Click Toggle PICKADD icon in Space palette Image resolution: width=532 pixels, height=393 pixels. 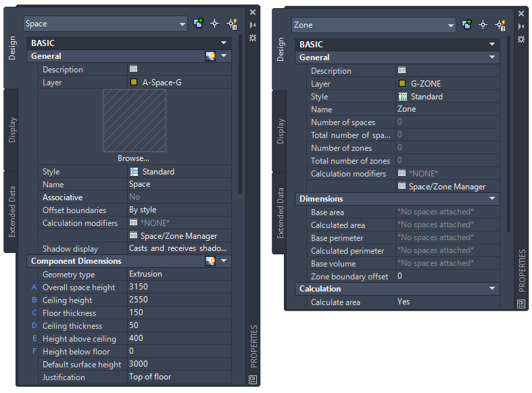(199, 23)
